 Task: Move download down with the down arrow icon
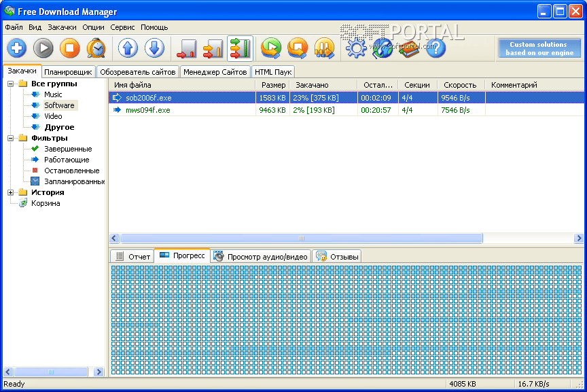(x=154, y=48)
